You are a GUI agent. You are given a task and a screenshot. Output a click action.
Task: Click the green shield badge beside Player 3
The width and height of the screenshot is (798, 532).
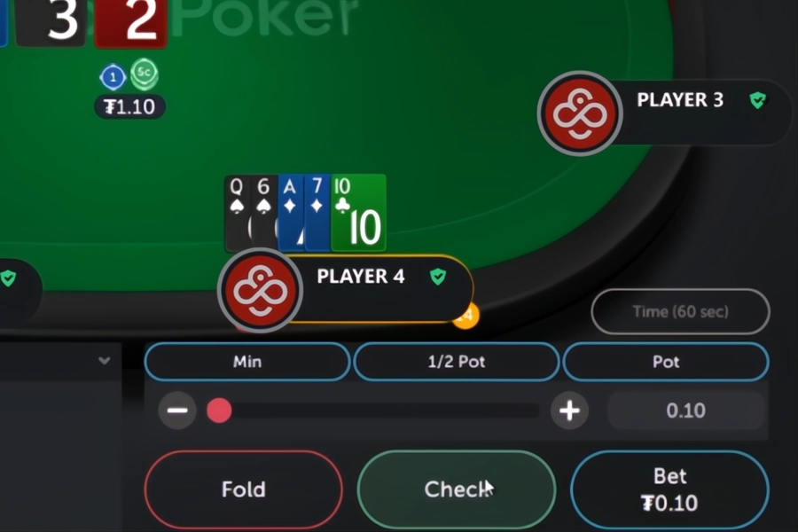click(x=758, y=100)
